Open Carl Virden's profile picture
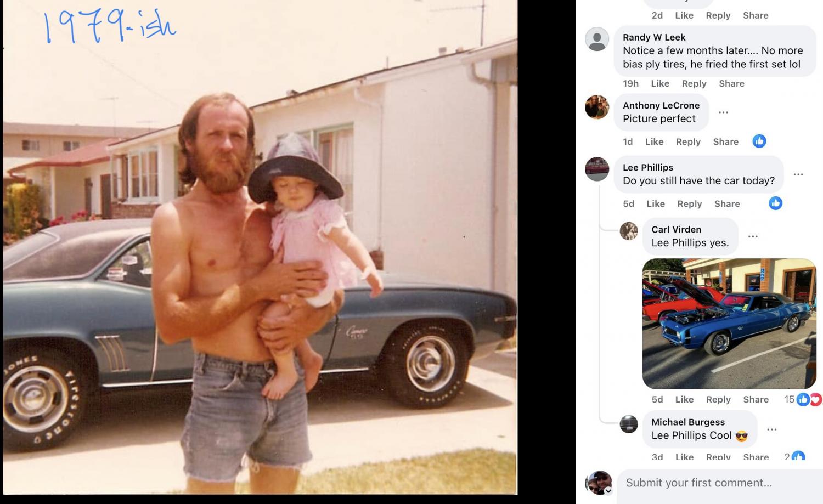Viewport: 823px width, 504px height. pos(629,231)
